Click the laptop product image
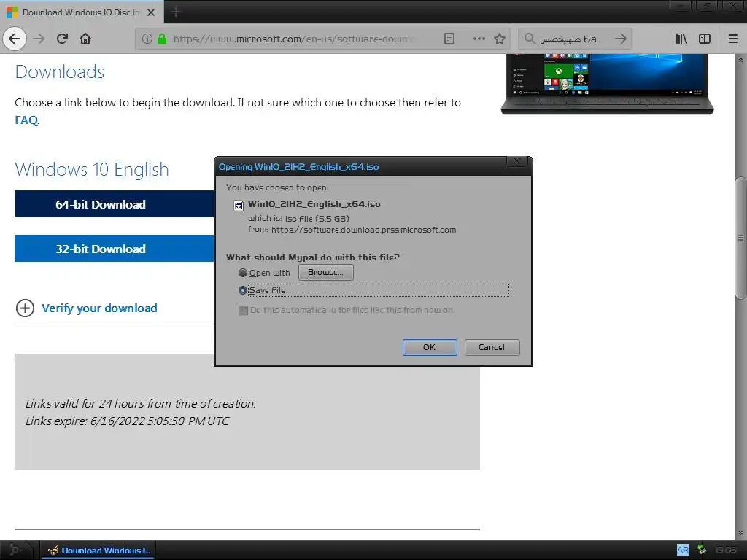This screenshot has height=560, width=747. point(608,84)
